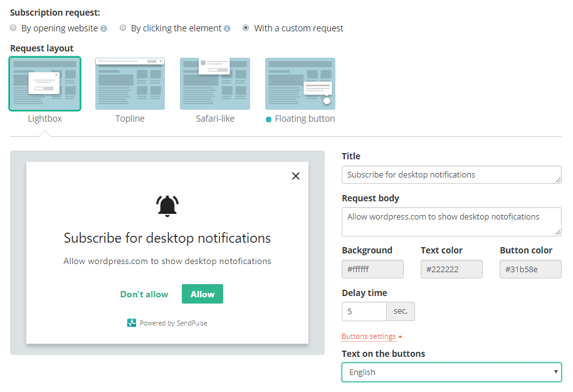The width and height of the screenshot is (573, 392).
Task: Click into the Delay time field showing 5
Action: (364, 311)
